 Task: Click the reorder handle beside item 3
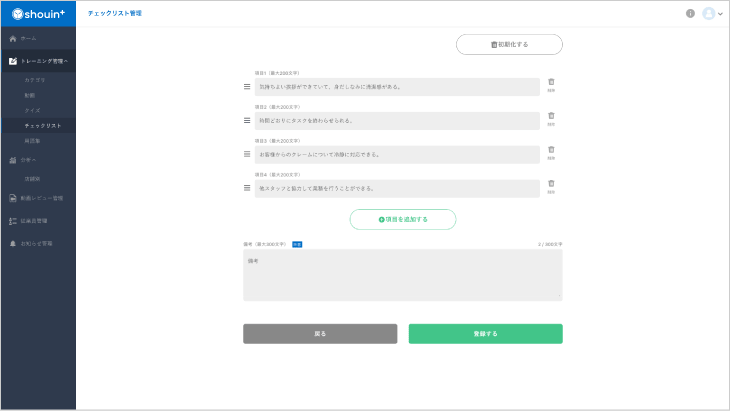point(247,154)
